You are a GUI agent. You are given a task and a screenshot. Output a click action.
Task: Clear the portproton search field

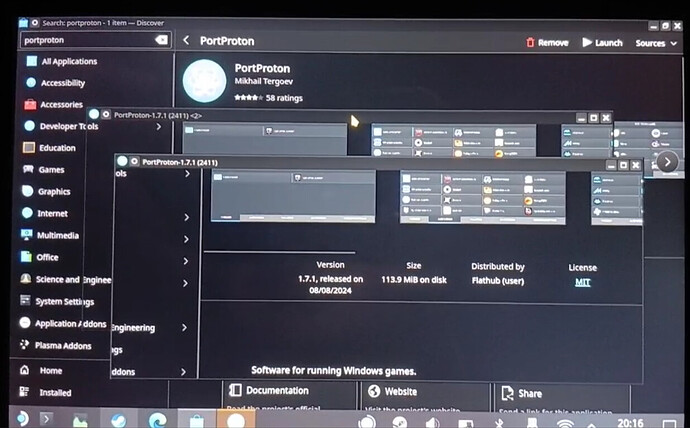(x=161, y=40)
